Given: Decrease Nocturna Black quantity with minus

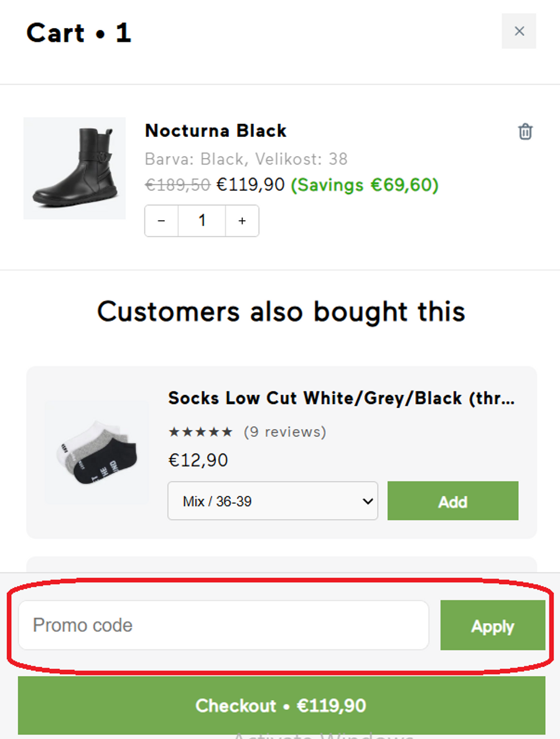Looking at the screenshot, I should point(162,221).
